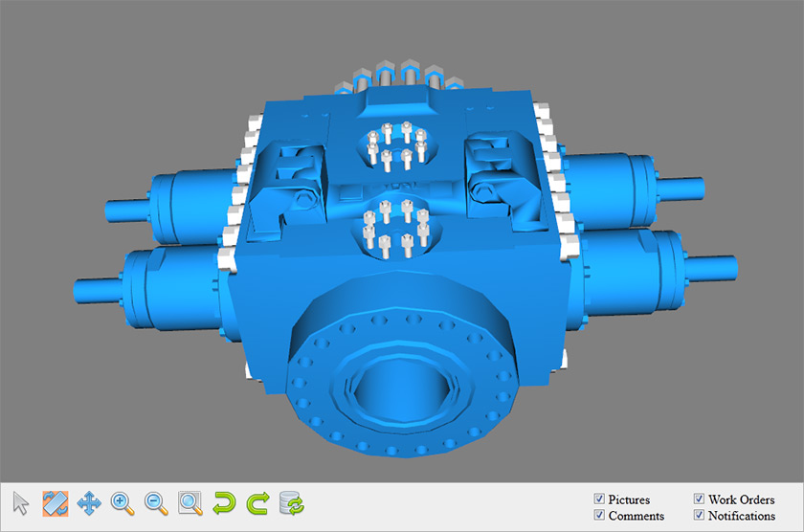Click the lower white bolt cluster on model
Image resolution: width=804 pixels, height=532 pixels.
click(x=396, y=228)
